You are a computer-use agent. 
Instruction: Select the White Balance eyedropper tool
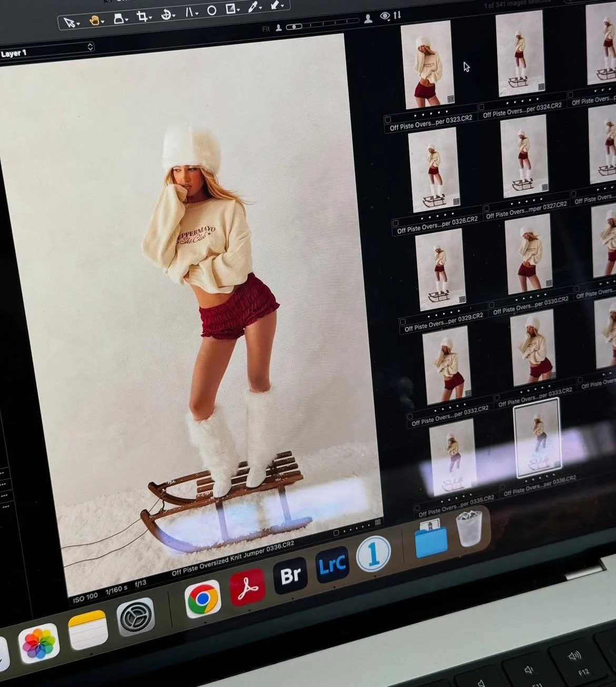click(x=253, y=7)
